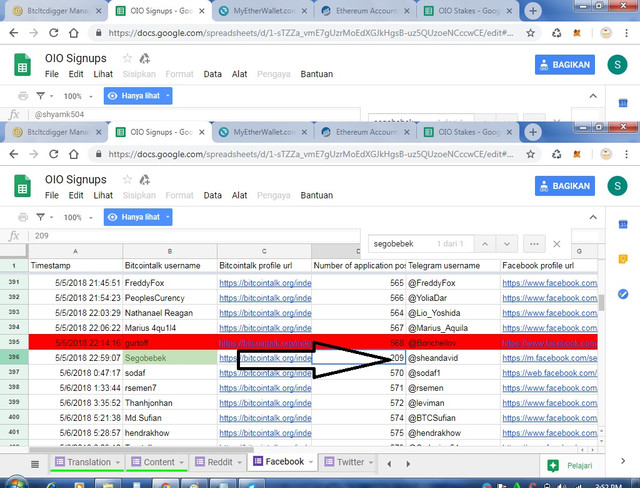Image resolution: width=640 pixels, height=488 pixels.
Task: Select the column A header
Action: point(76,251)
